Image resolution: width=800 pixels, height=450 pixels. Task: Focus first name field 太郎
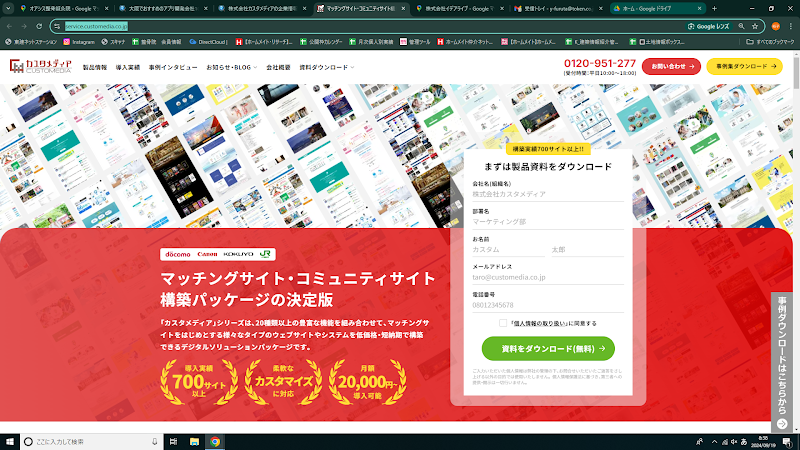(587, 250)
